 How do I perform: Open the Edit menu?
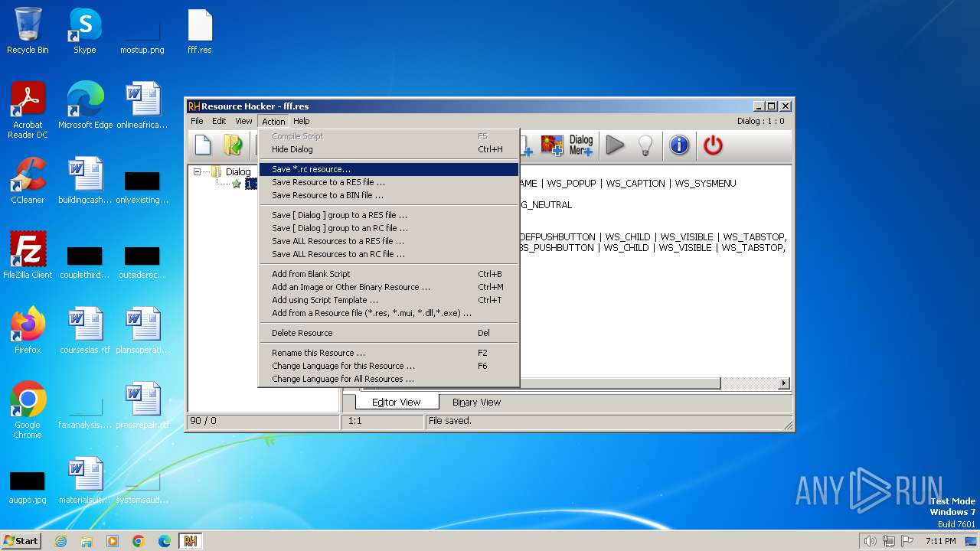(x=219, y=121)
